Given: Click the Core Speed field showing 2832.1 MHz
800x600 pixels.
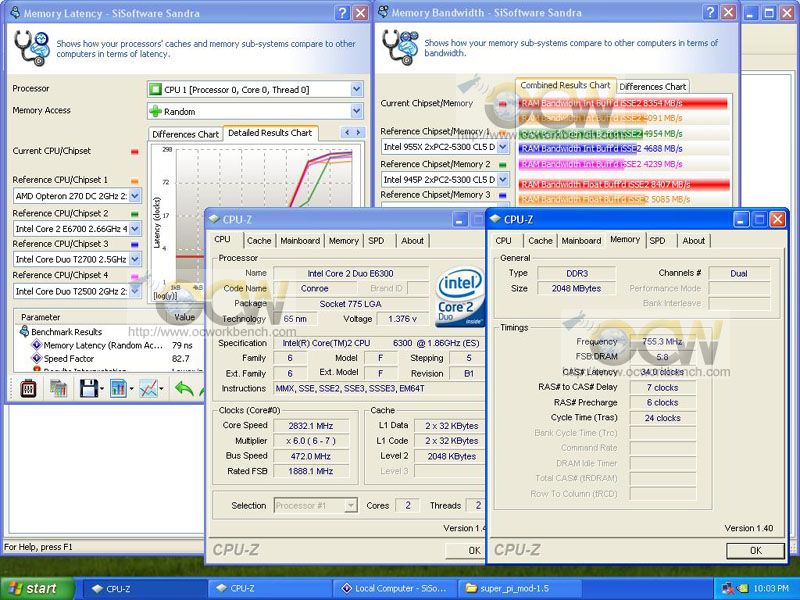Looking at the screenshot, I should (x=311, y=426).
